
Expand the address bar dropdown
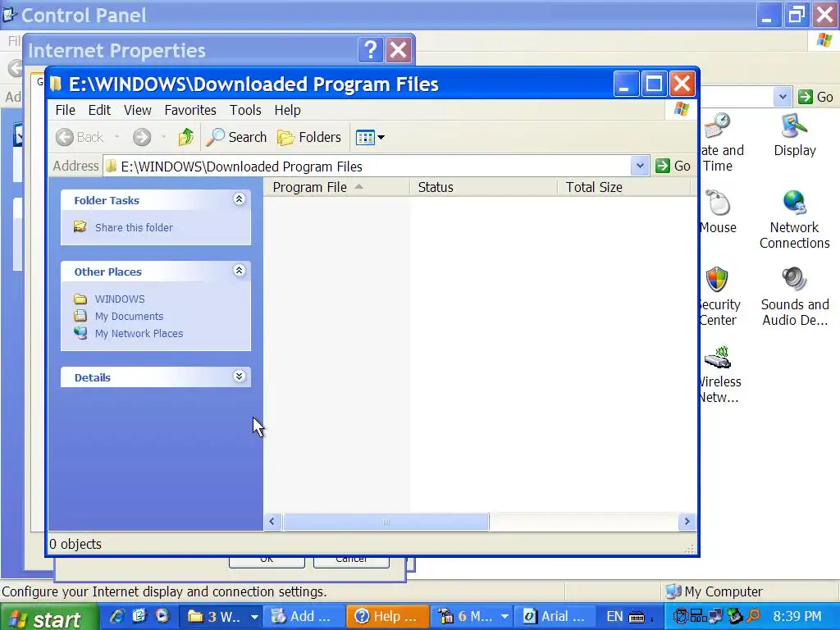click(x=640, y=166)
